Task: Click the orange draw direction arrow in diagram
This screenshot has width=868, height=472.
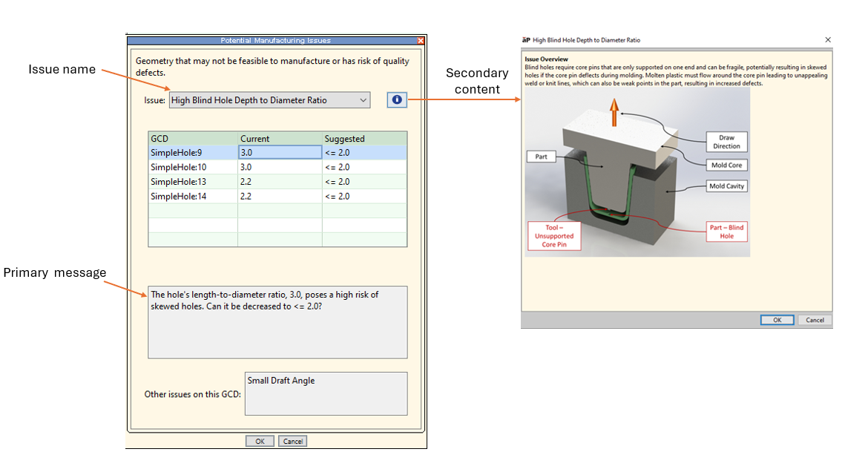Action: click(x=614, y=116)
